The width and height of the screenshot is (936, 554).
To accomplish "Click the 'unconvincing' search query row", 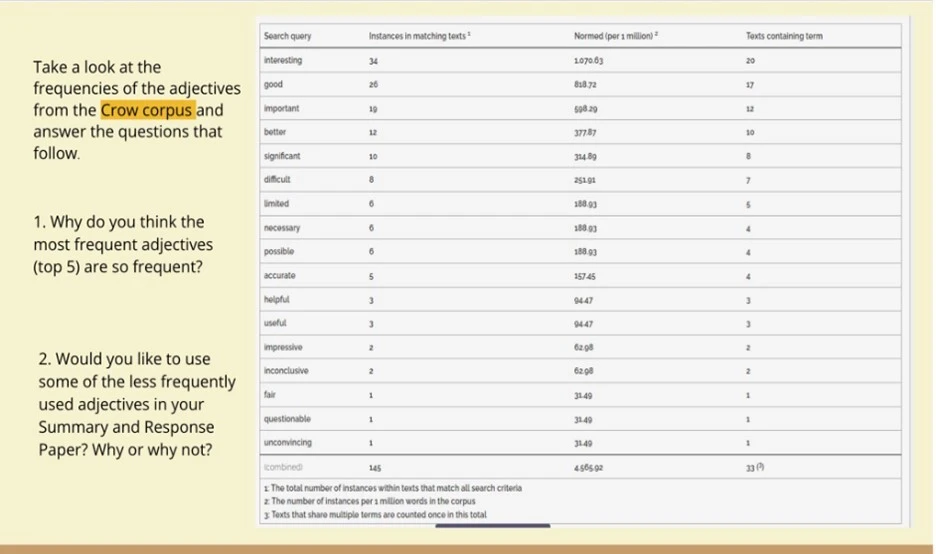I will tap(287, 442).
